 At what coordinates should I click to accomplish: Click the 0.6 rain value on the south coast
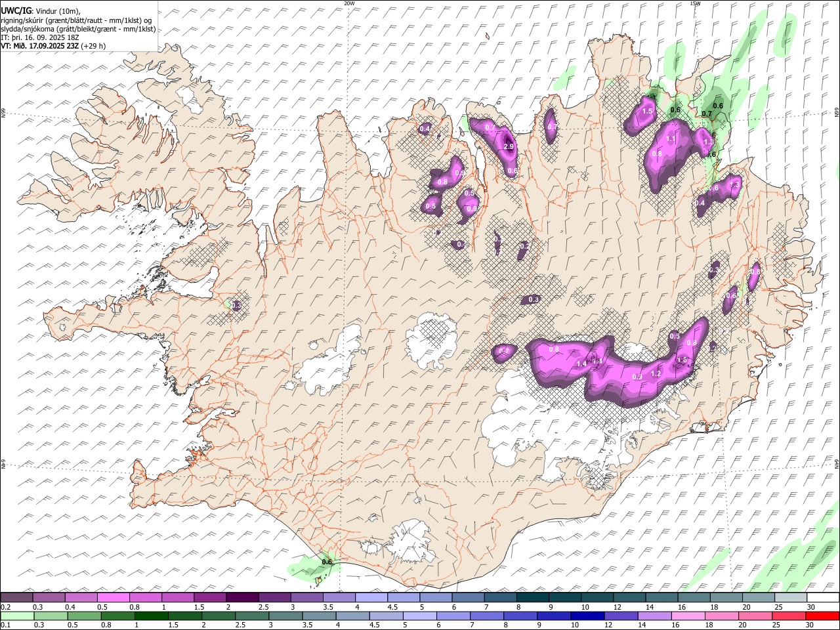[327, 562]
